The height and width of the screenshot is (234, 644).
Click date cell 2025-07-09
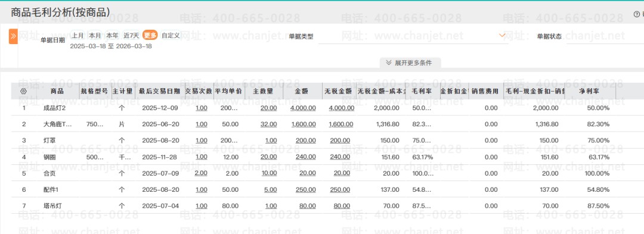point(160,173)
